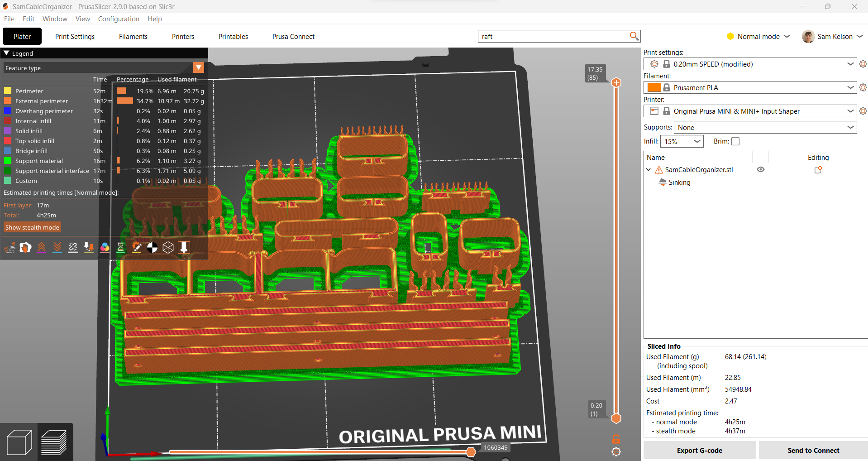The width and height of the screenshot is (868, 461).
Task: Toggle Internal infill legend row
Action: point(104,121)
